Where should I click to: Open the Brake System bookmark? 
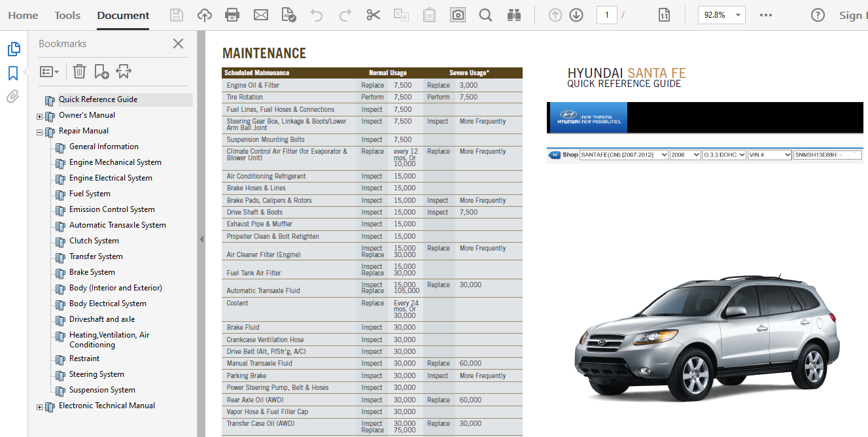92,272
